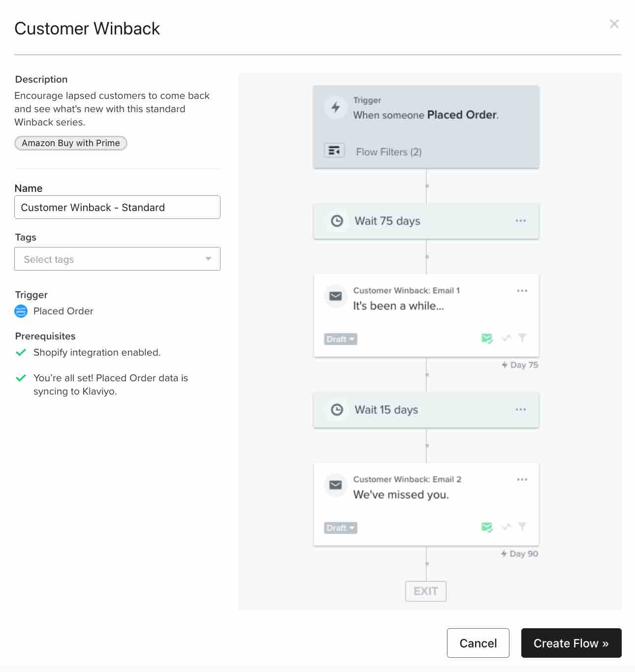Click the flow Name input field
This screenshot has height=672, width=635.
[x=117, y=207]
